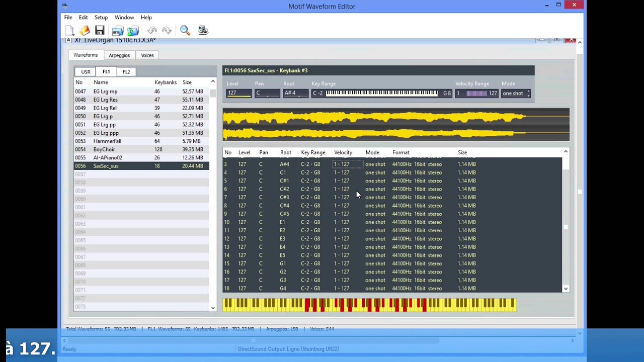Click the yellow and red keyboard map
The height and width of the screenshot is (362, 644).
(369, 305)
